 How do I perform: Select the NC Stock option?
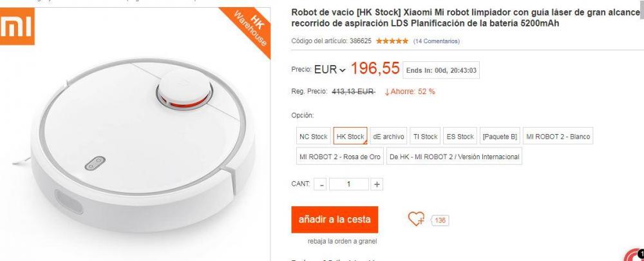(x=314, y=137)
